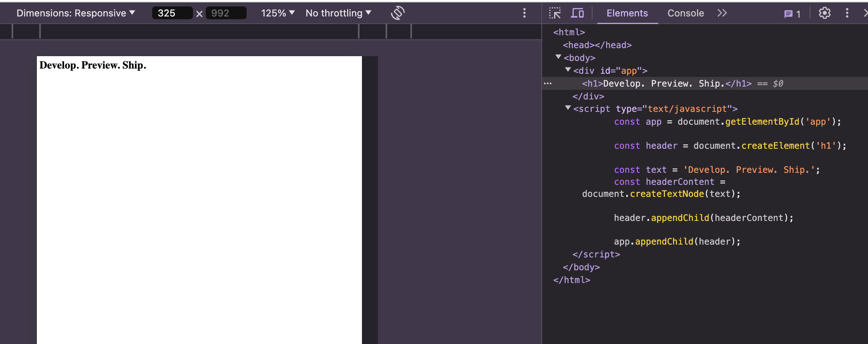Show more DevTools tabs chevron
The height and width of the screenshot is (344, 868).
[722, 13]
